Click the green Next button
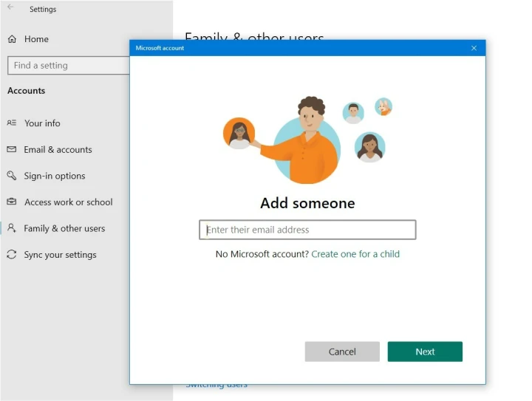The height and width of the screenshot is (401, 532). (x=425, y=352)
